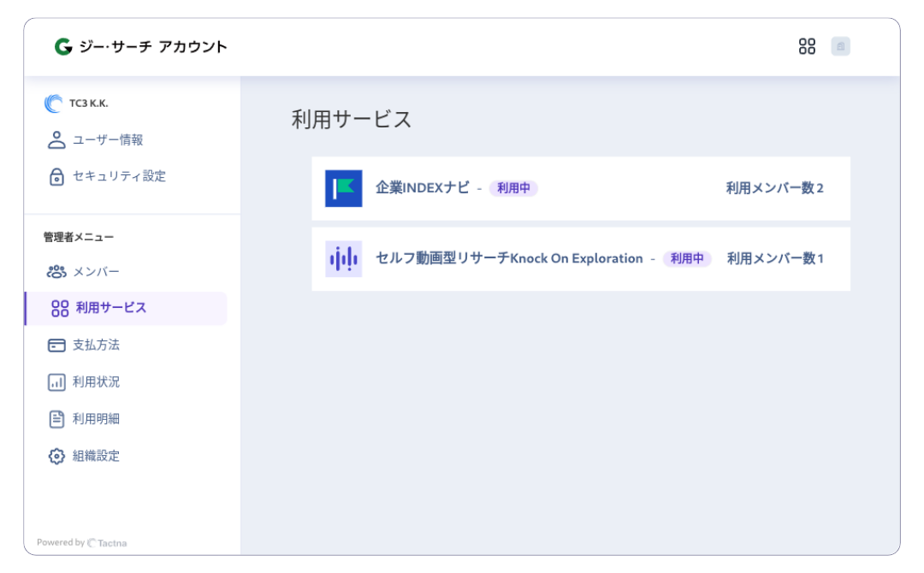Click the people icon next to メンバー
The image size is (924, 573).
pyautogui.click(x=56, y=271)
